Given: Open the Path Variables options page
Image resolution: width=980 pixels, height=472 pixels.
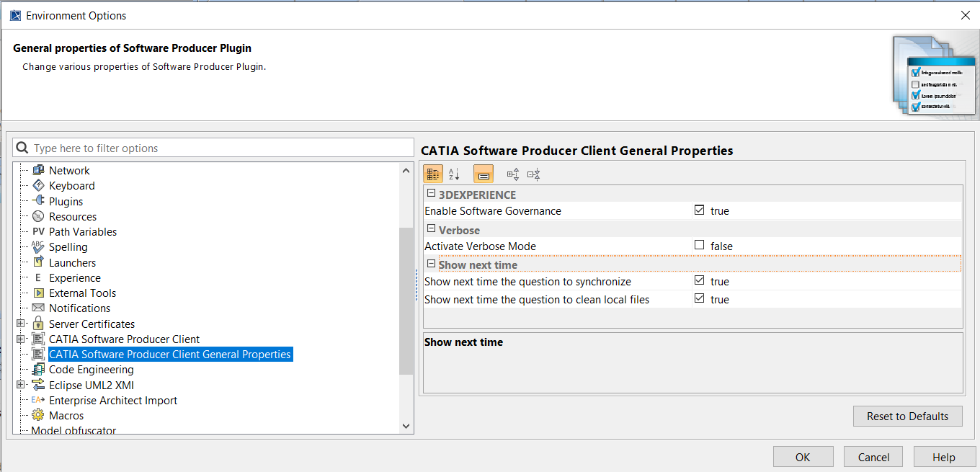Looking at the screenshot, I should pyautogui.click(x=82, y=232).
